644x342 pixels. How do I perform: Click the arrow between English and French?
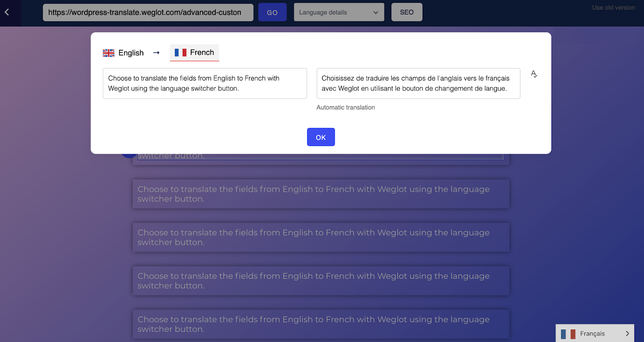[x=157, y=53]
